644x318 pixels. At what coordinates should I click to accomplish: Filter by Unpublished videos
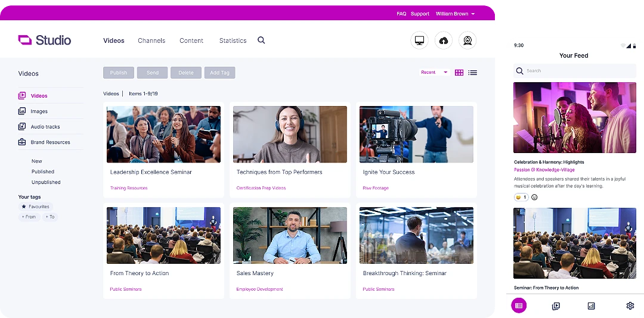(46, 182)
